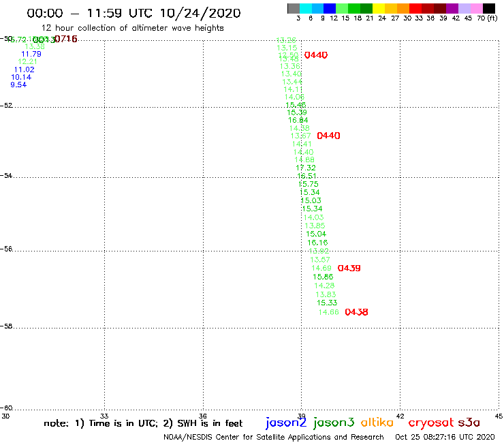Click the wave height value 14.03
This screenshot has width=504, height=443.
click(x=313, y=217)
